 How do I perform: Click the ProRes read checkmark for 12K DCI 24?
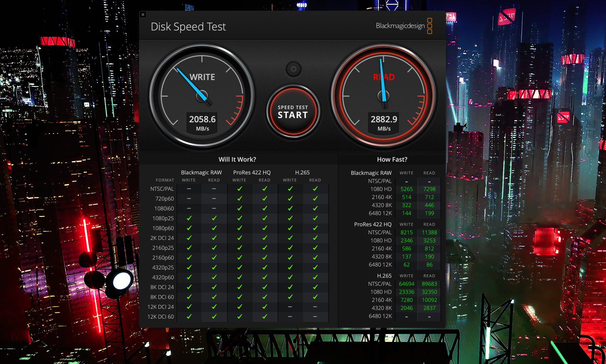click(264, 307)
